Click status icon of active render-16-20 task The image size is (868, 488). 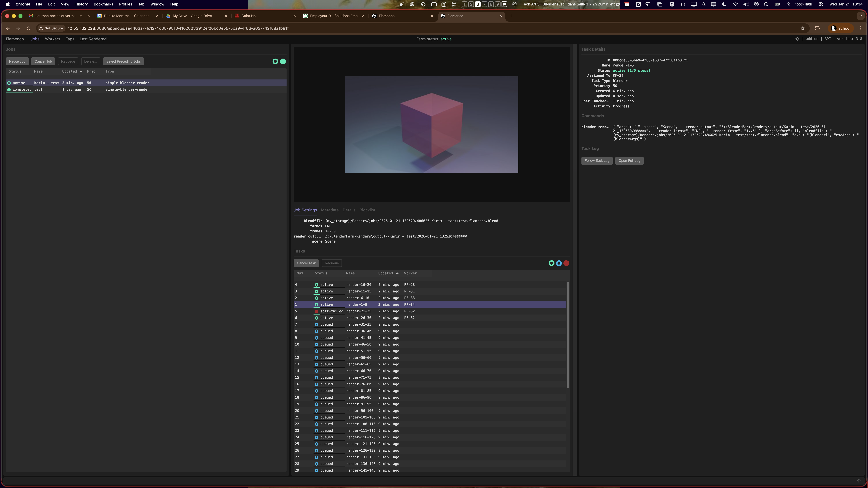coord(316,285)
